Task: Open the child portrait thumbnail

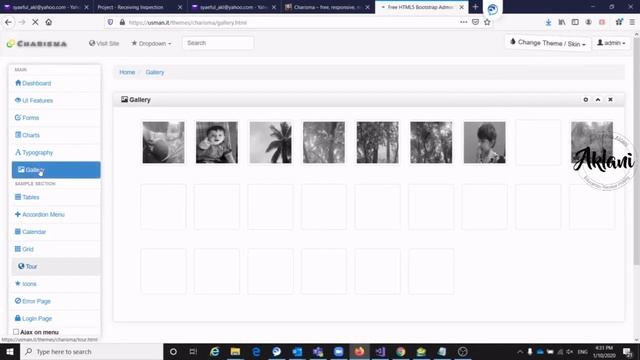Action: 484,142
